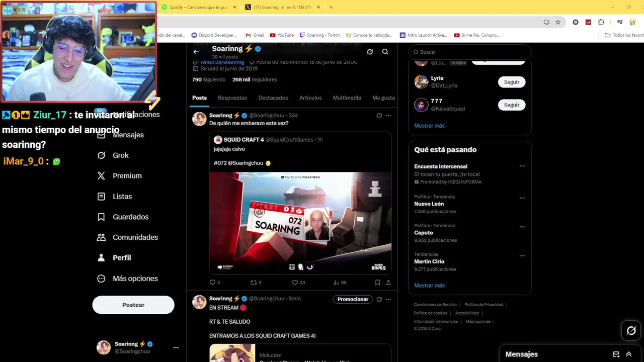Screen dimensions: 644x362
Task: Open the Caputo trend
Action: pyautogui.click(x=424, y=233)
